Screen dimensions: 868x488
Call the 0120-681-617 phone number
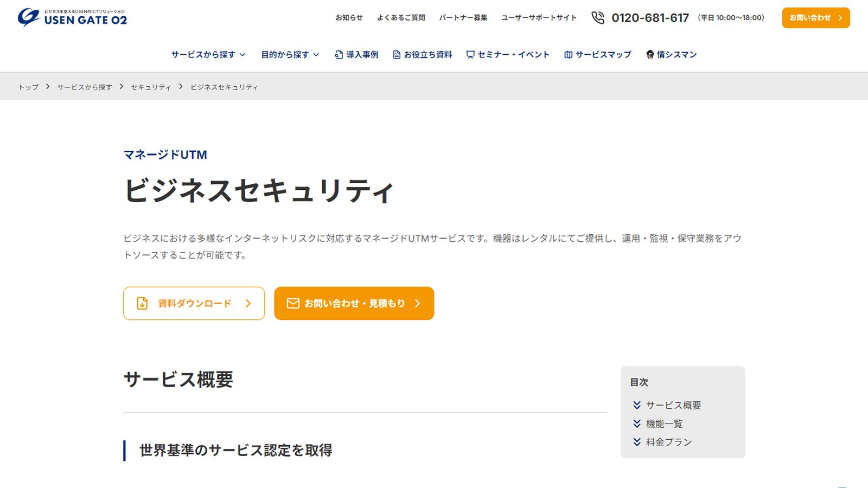click(x=650, y=18)
